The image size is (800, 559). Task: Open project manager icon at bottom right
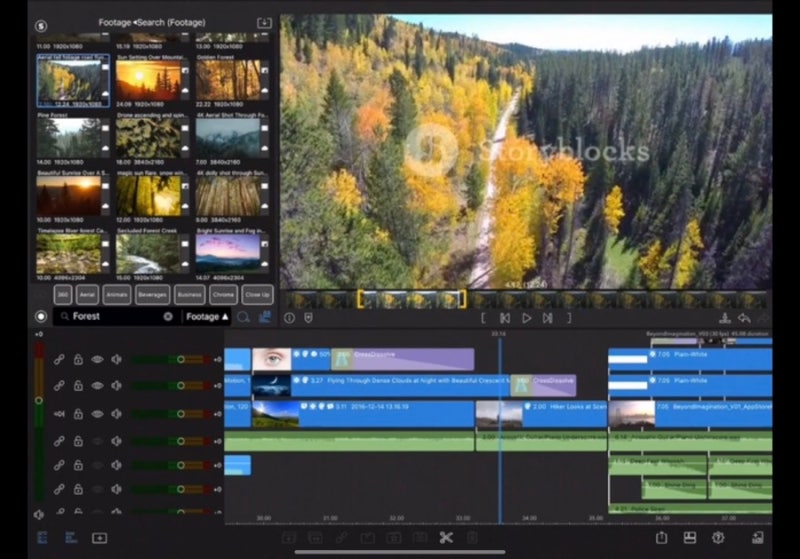click(758, 538)
